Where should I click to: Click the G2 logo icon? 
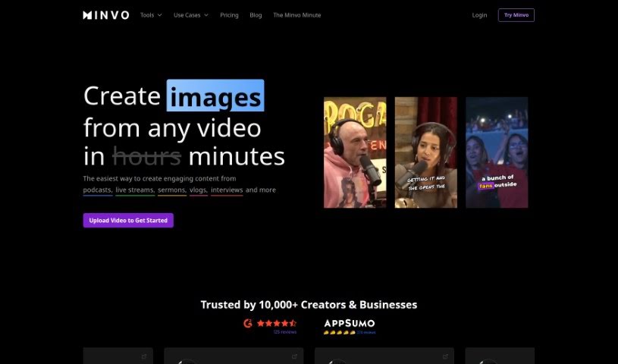point(247,322)
